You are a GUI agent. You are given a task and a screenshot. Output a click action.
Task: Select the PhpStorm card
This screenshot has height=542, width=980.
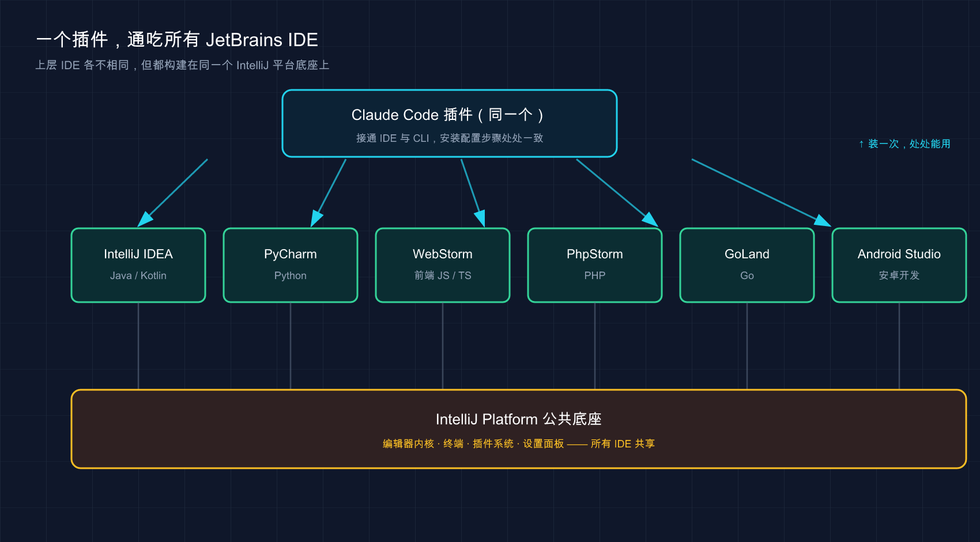pos(595,265)
